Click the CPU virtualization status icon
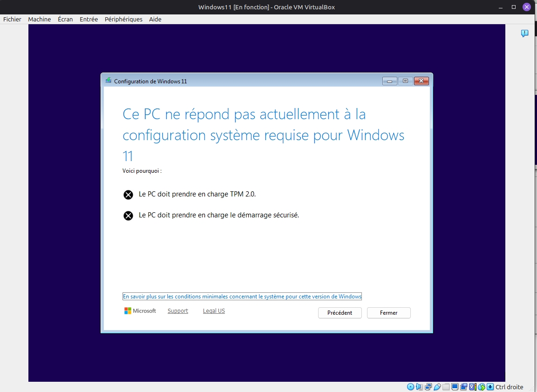Screen dimensions: 537x392 pos(473,387)
